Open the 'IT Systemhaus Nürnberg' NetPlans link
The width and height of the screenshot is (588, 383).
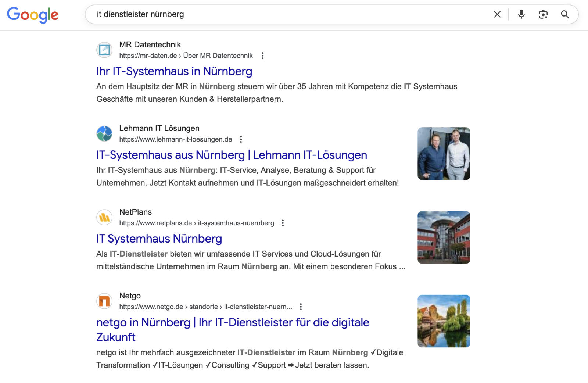[159, 239]
